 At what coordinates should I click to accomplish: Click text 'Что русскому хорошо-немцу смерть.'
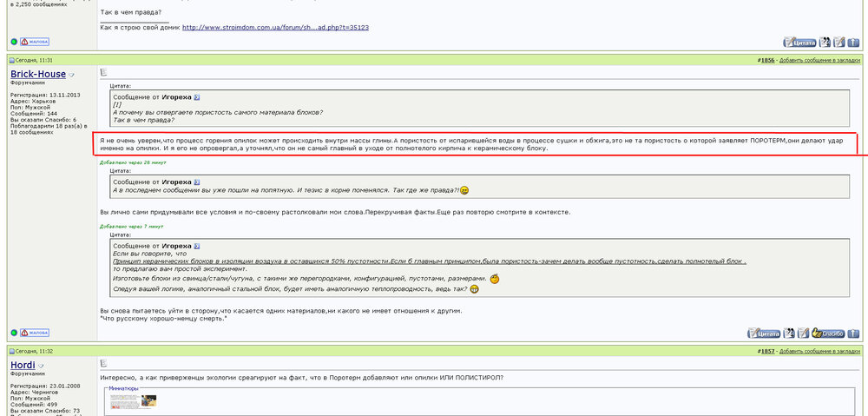tap(164, 320)
